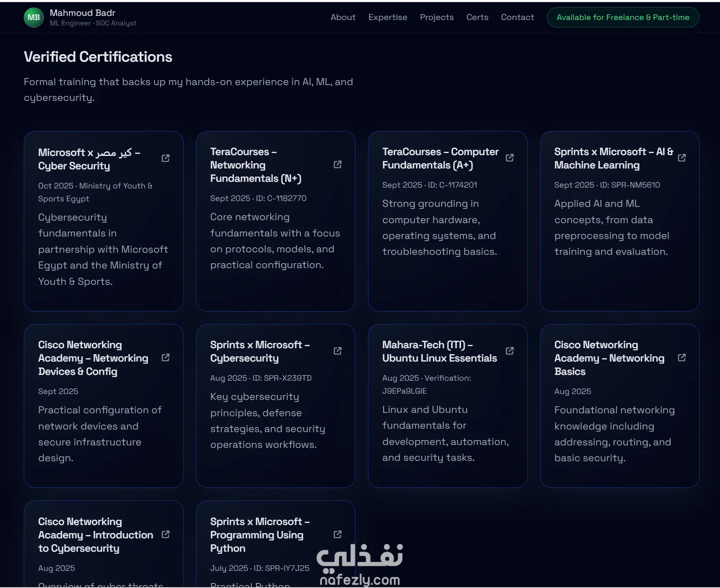720x588 pixels.
Task: Open external link icon on Programming Using Python card
Action: pos(337,534)
